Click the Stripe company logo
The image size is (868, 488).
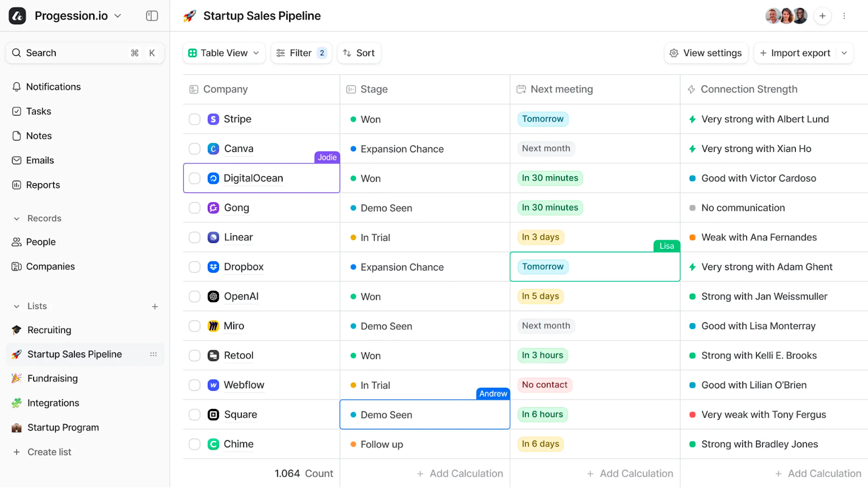(213, 119)
